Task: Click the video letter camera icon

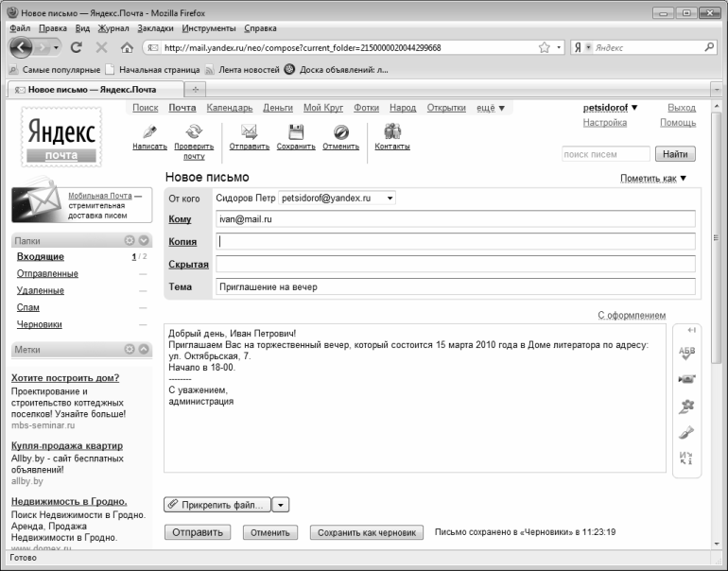Action: click(686, 379)
